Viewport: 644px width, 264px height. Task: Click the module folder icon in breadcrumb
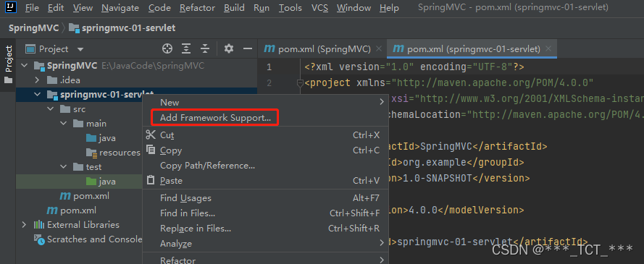[74, 28]
